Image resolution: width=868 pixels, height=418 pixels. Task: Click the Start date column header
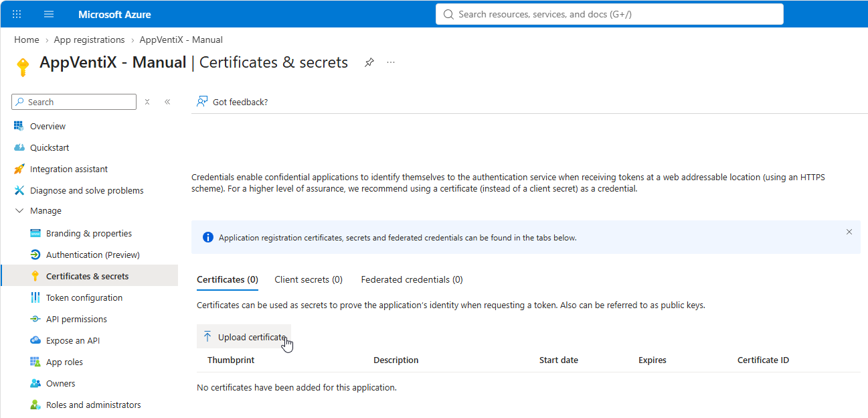[x=559, y=360]
